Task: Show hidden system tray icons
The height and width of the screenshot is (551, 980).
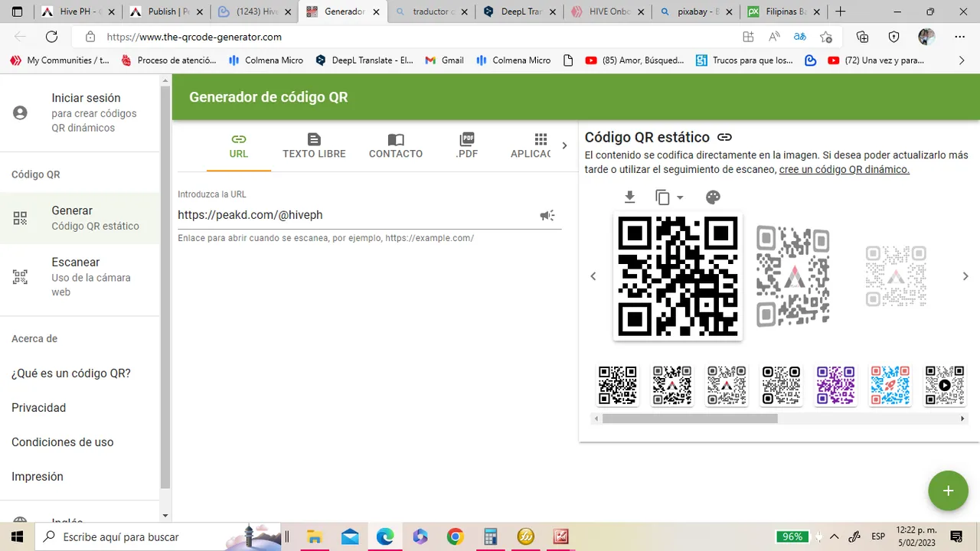Action: [835, 536]
